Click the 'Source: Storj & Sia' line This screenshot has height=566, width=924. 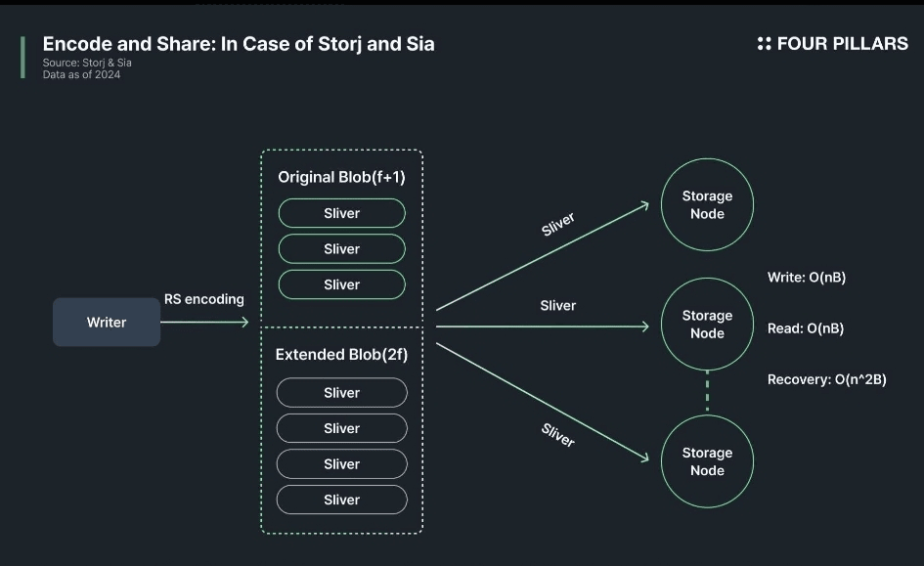tap(87, 63)
